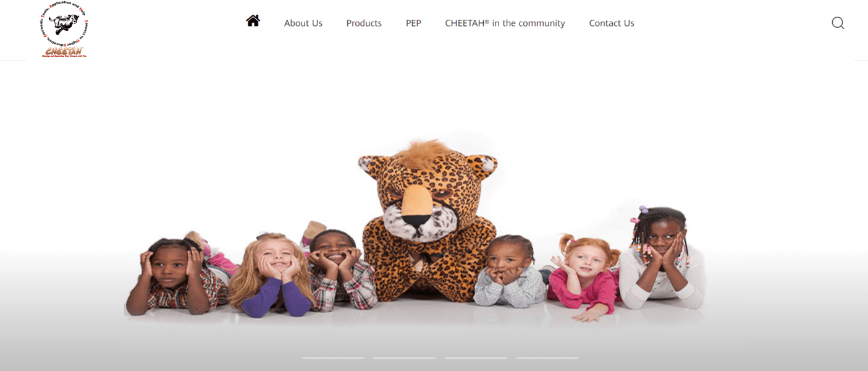Select the fourth carousel slide indicator
868x371 pixels.
(x=547, y=358)
